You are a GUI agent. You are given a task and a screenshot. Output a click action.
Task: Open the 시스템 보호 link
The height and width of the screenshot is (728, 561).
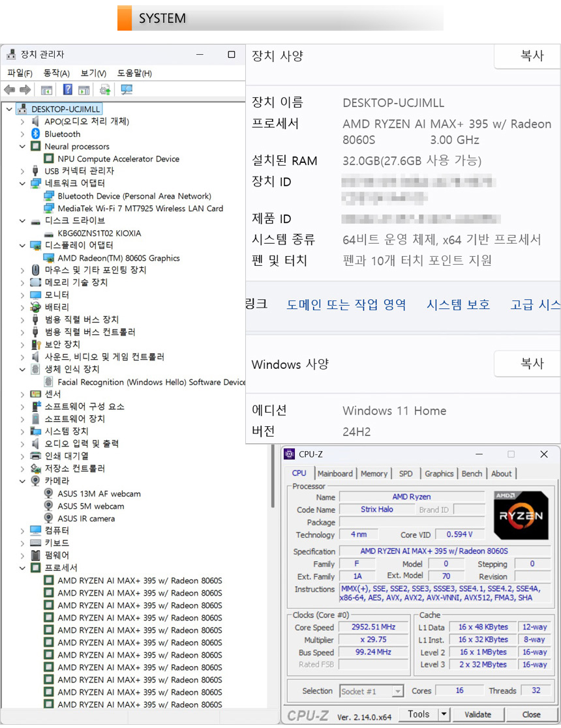458,304
